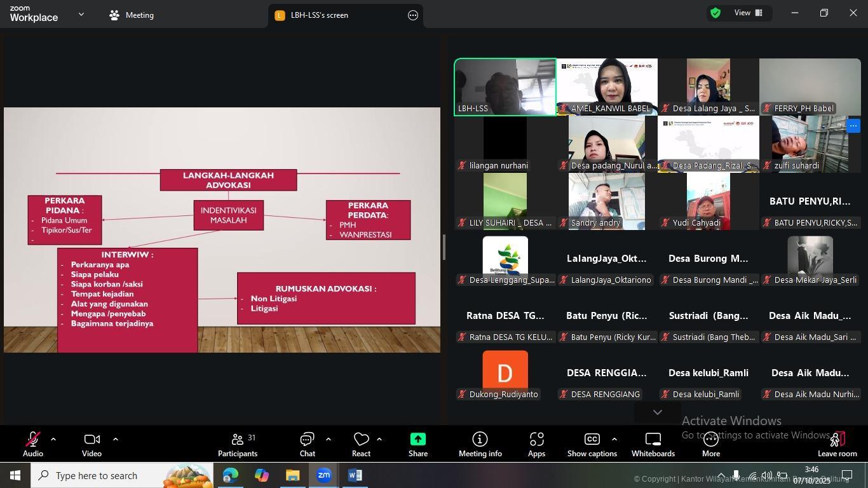Select the LBH-LSS's screen tab
Viewport: 868px width, 488px height.
pos(319,15)
